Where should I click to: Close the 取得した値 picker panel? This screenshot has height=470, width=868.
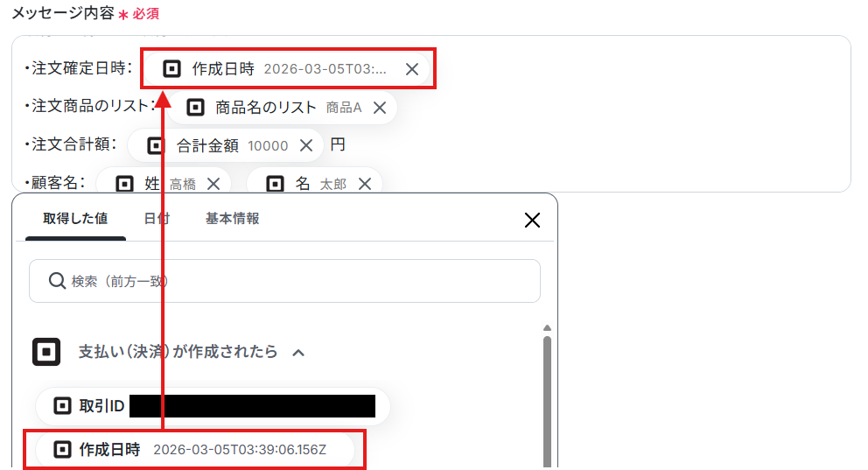(532, 220)
